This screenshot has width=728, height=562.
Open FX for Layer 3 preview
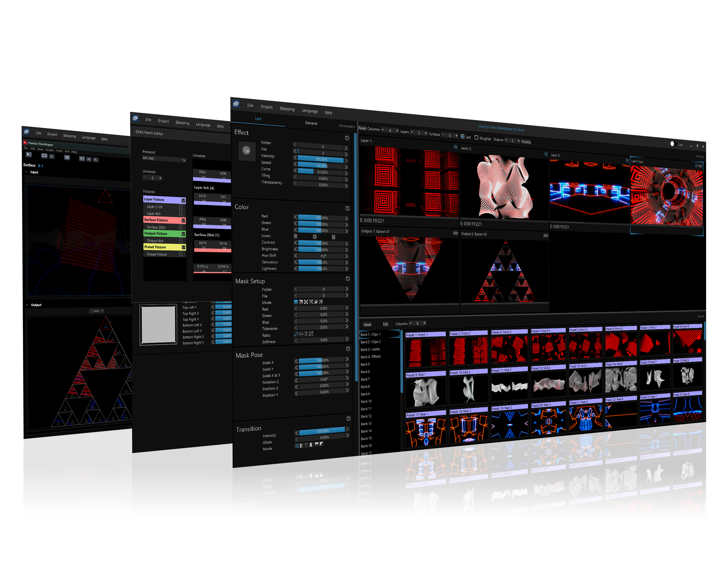click(x=627, y=161)
